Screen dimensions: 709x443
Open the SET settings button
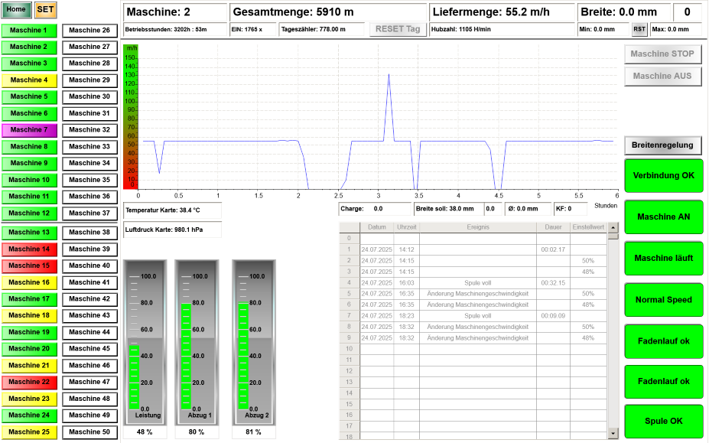45,9
